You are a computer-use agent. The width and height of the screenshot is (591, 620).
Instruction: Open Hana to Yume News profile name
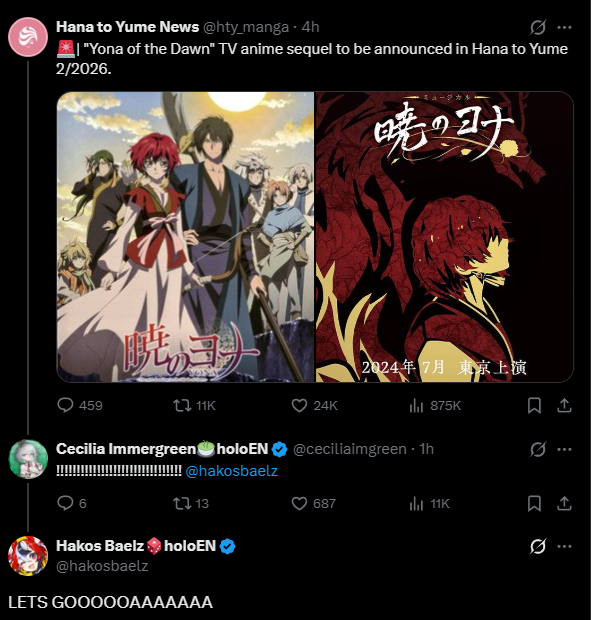pyautogui.click(x=127, y=27)
